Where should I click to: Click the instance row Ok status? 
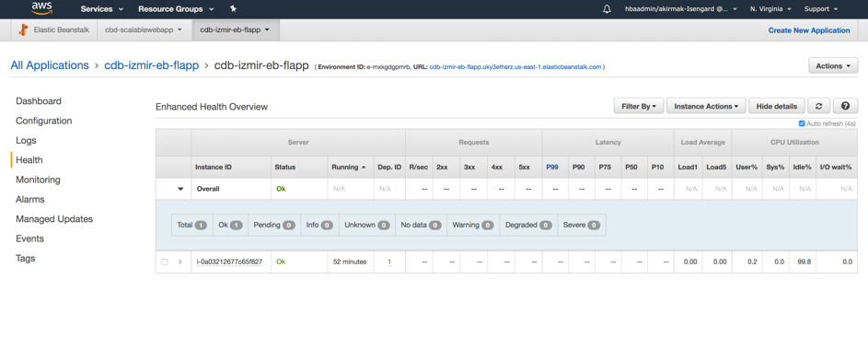[x=282, y=261]
